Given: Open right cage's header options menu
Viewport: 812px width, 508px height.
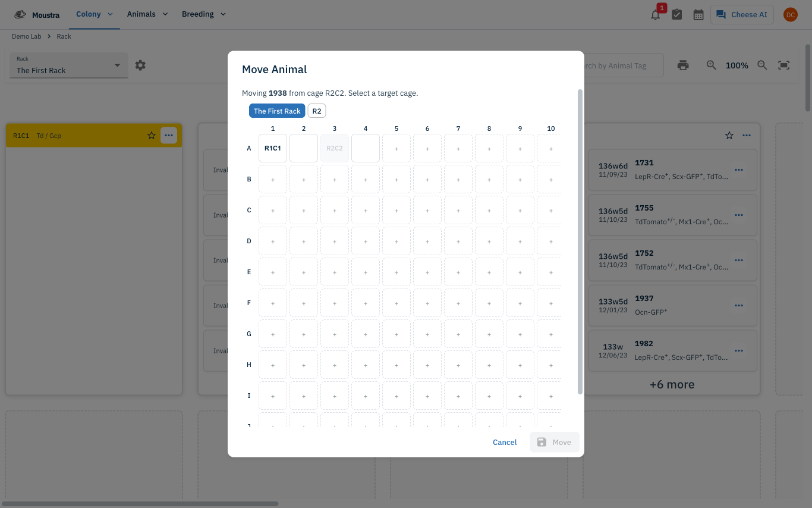Looking at the screenshot, I should [x=747, y=136].
